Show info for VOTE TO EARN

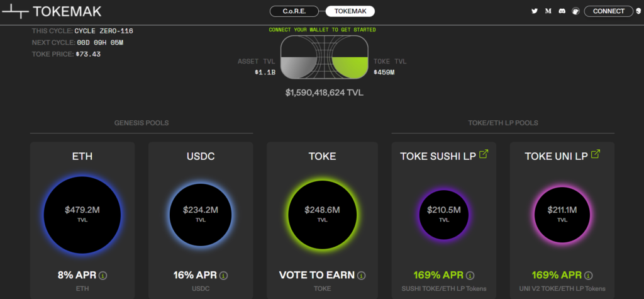point(362,276)
